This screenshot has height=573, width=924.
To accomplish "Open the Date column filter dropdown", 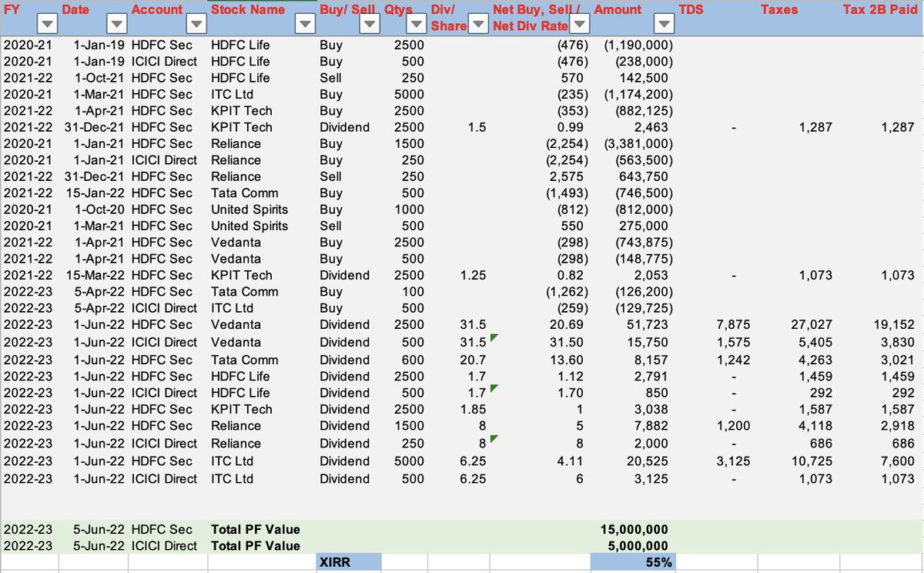I will click(x=117, y=25).
